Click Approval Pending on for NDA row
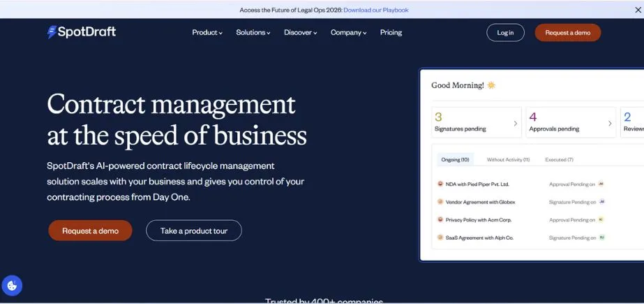Viewport: 644px width, 304px height. [x=571, y=184]
